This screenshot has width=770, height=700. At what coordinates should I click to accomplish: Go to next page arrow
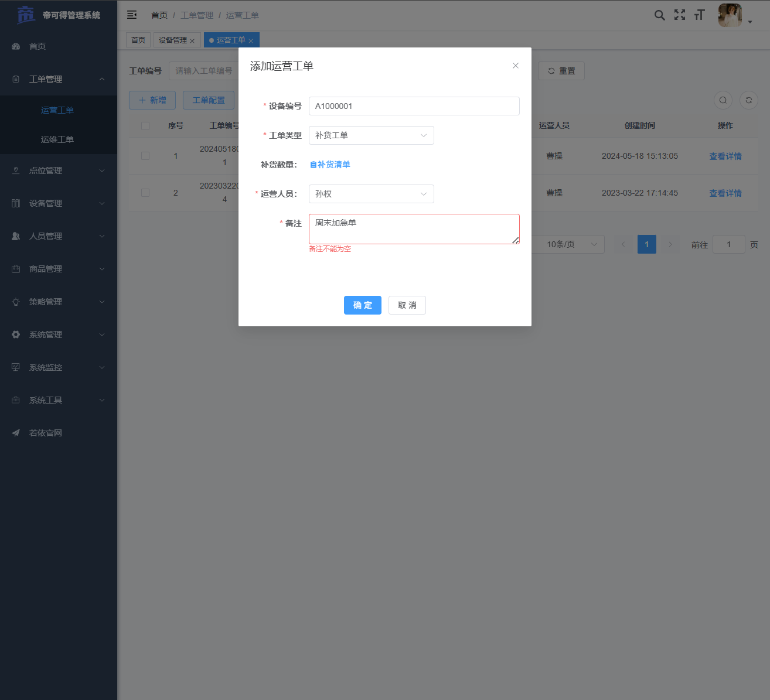point(670,244)
